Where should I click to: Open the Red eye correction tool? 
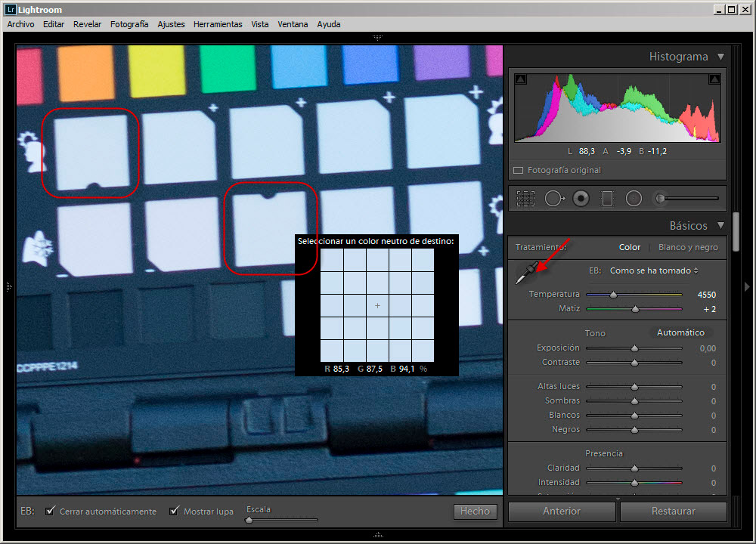(581, 198)
